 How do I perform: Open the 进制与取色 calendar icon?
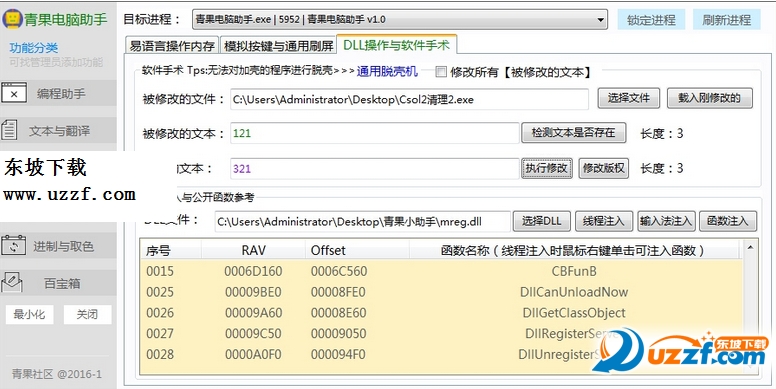[14, 246]
